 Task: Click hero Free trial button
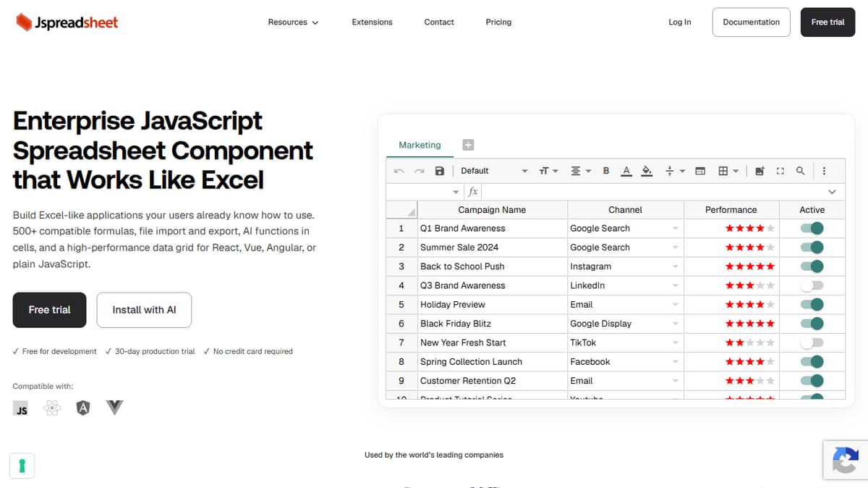click(49, 310)
